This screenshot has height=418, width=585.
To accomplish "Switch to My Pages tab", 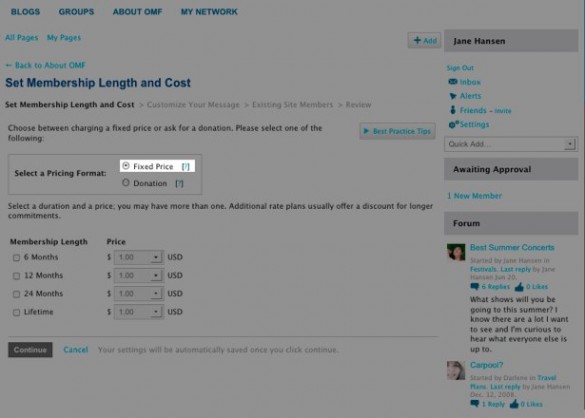I will (64, 37).
